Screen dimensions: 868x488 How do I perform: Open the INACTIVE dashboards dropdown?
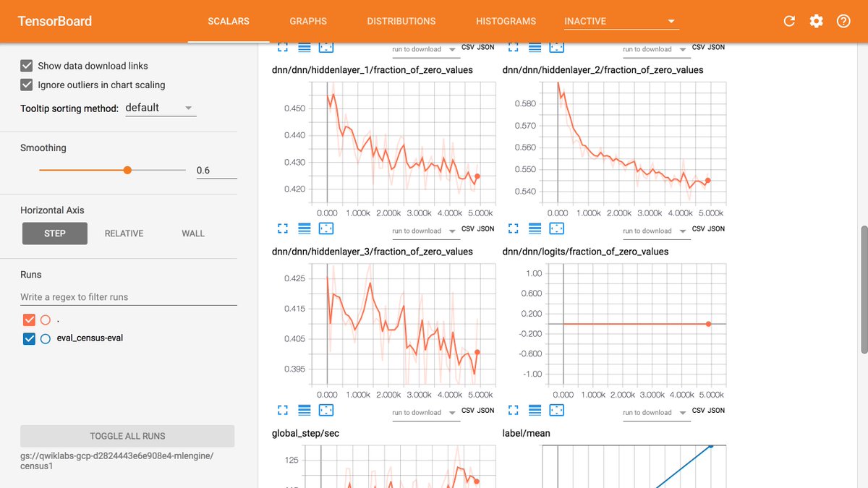[x=621, y=21]
